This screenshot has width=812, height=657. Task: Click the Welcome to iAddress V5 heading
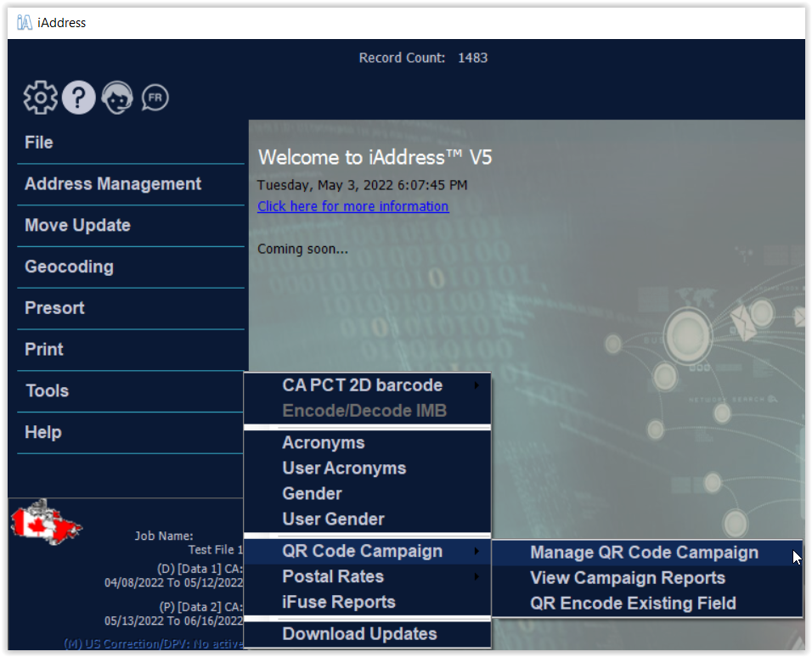coord(375,157)
